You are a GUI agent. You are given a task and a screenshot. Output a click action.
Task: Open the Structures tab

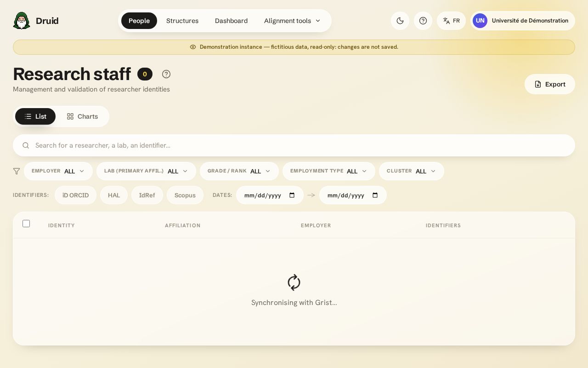182,21
